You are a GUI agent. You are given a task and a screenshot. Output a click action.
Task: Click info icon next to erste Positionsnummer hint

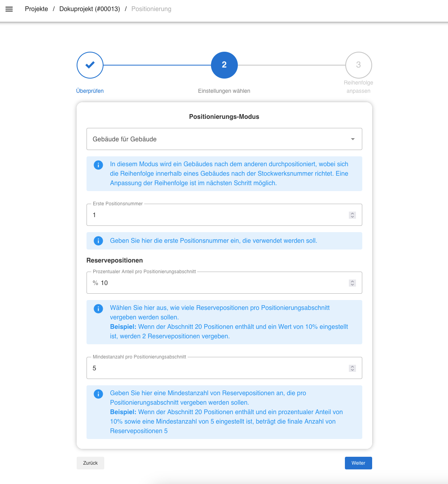click(98, 241)
